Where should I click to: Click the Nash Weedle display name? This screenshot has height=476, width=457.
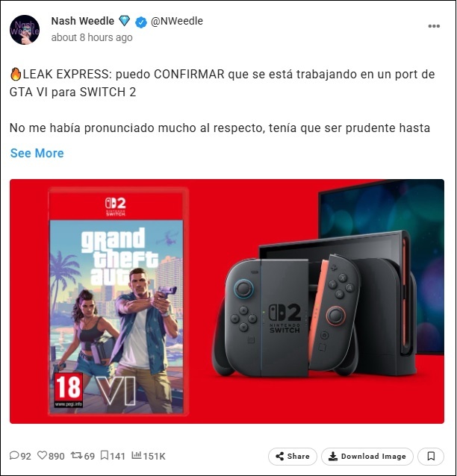pyautogui.click(x=83, y=21)
